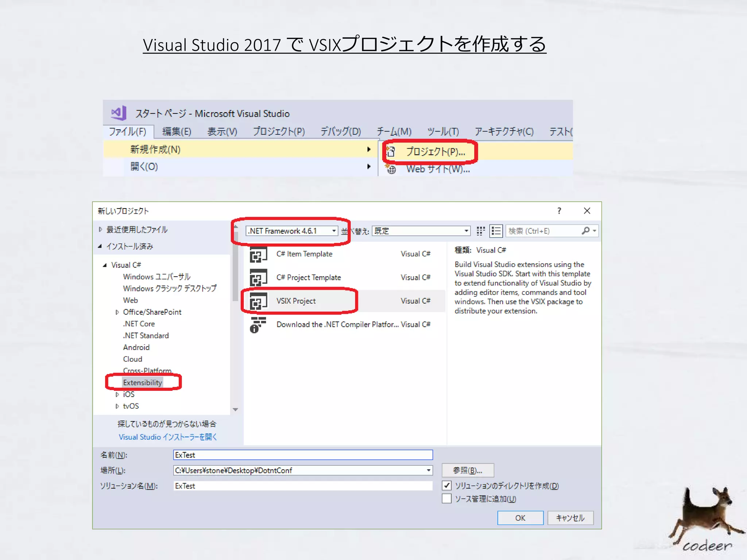Open the 開く(O) submenu arrow
The height and width of the screenshot is (560, 747).
[x=369, y=166]
